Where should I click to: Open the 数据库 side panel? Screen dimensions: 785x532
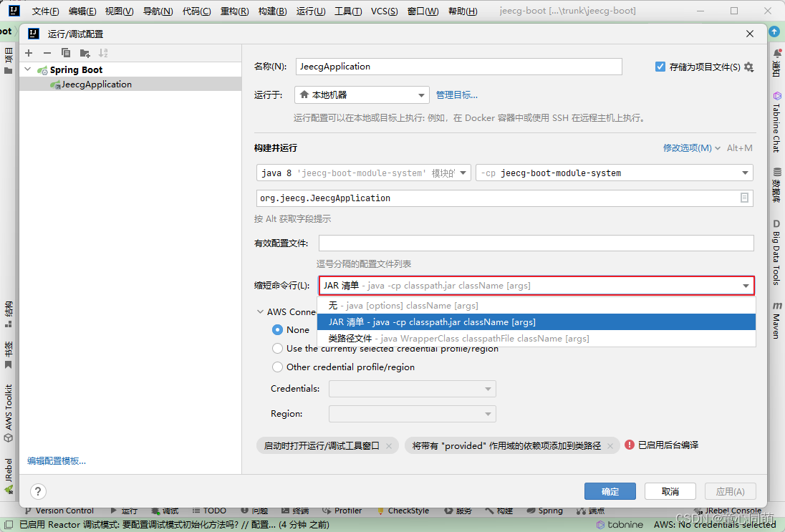point(776,185)
